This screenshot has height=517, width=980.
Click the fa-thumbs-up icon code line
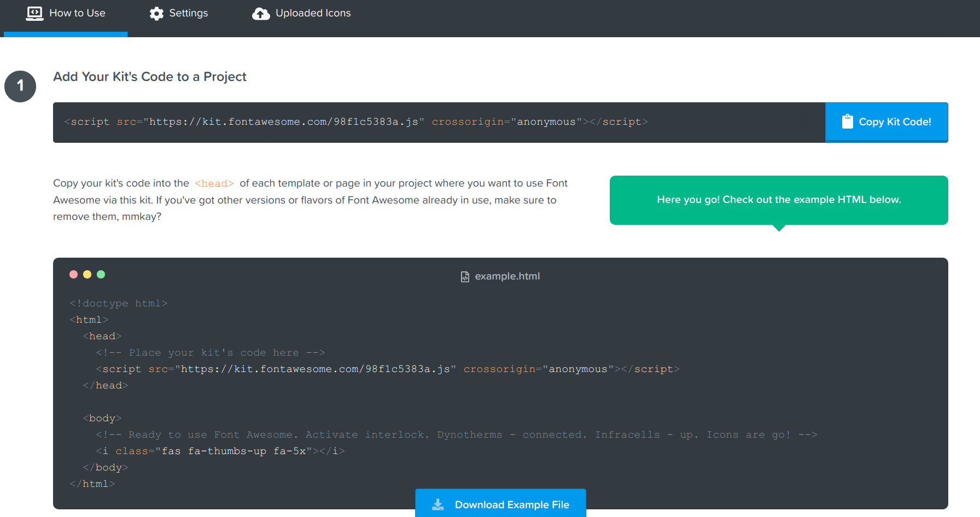pyautogui.click(x=220, y=451)
